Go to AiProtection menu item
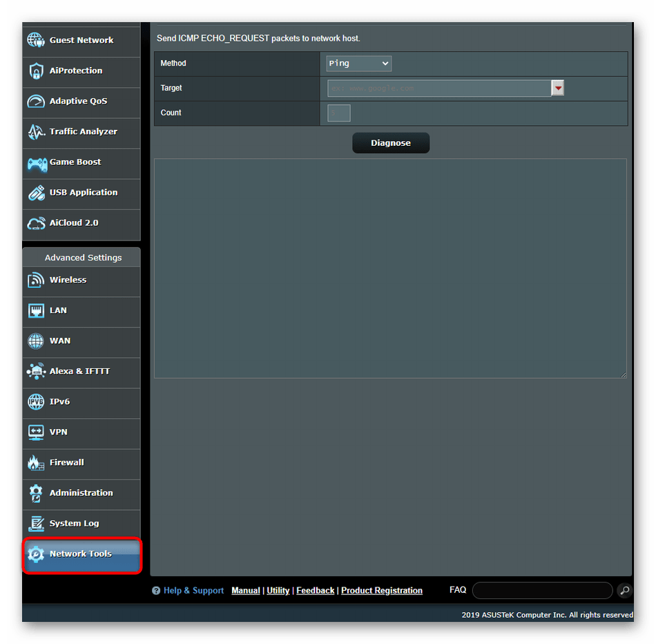This screenshot has width=656, height=644. pos(81,73)
